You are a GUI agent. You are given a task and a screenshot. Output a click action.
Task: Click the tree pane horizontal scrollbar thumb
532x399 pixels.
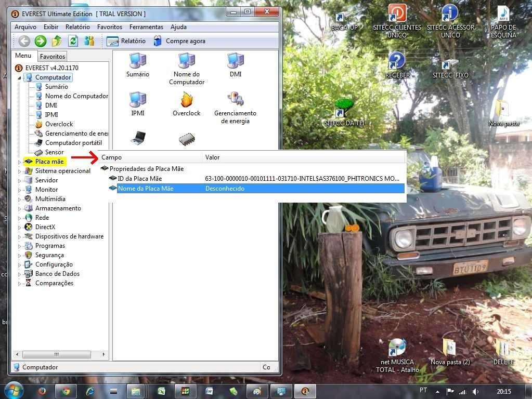(x=56, y=354)
